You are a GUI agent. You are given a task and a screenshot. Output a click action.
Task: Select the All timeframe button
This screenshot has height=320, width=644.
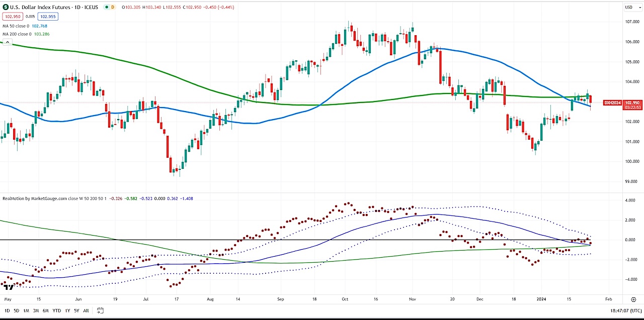point(86,310)
